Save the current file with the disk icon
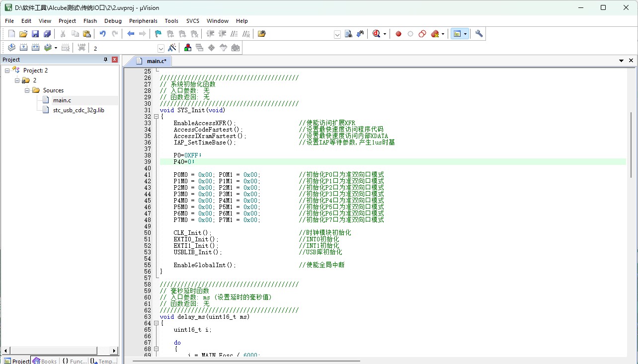This screenshot has height=364, width=638. [35, 34]
